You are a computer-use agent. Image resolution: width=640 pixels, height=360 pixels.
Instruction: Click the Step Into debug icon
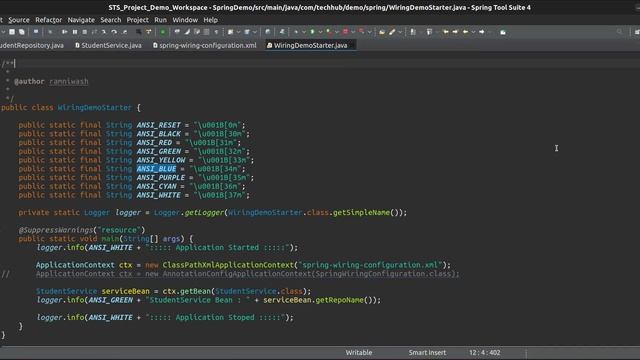click(x=104, y=32)
